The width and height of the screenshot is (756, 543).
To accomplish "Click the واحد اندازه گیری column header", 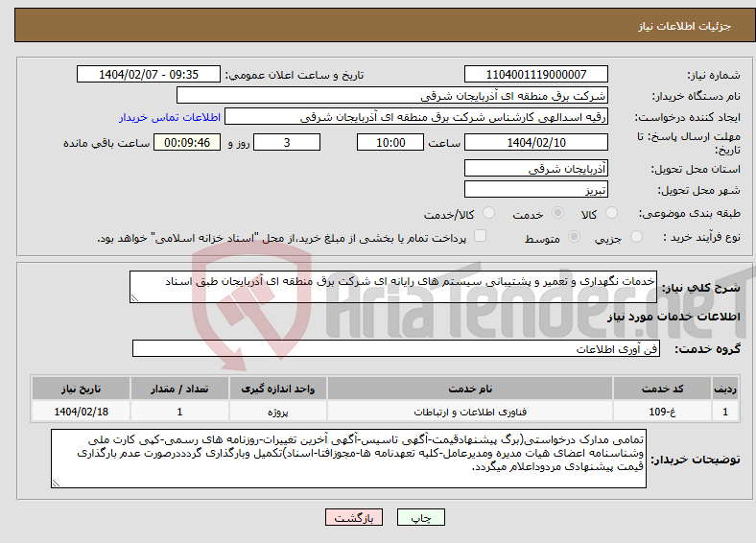I will coord(277,389).
